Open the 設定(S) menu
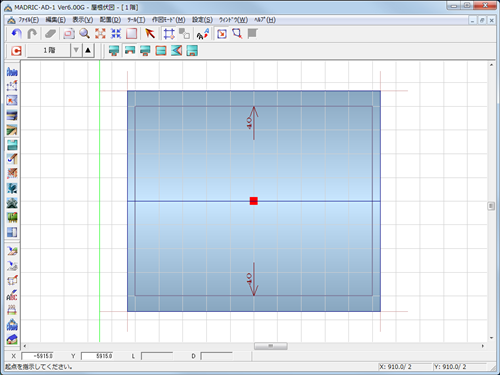Screen dimensions: 500x375 coord(202,20)
